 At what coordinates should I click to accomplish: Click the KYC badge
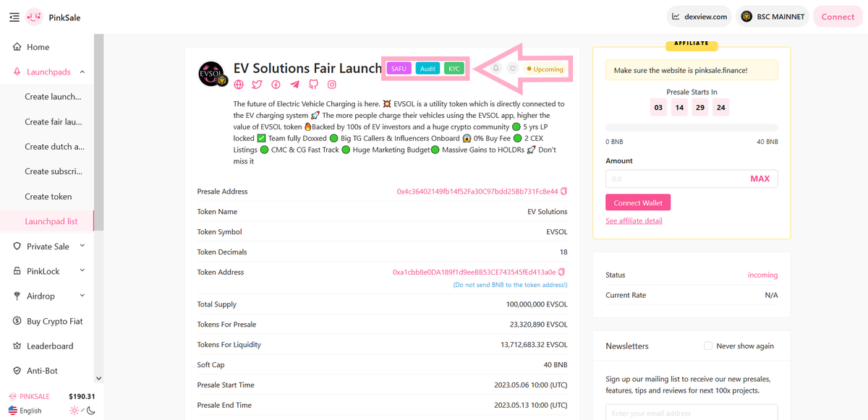click(x=454, y=69)
